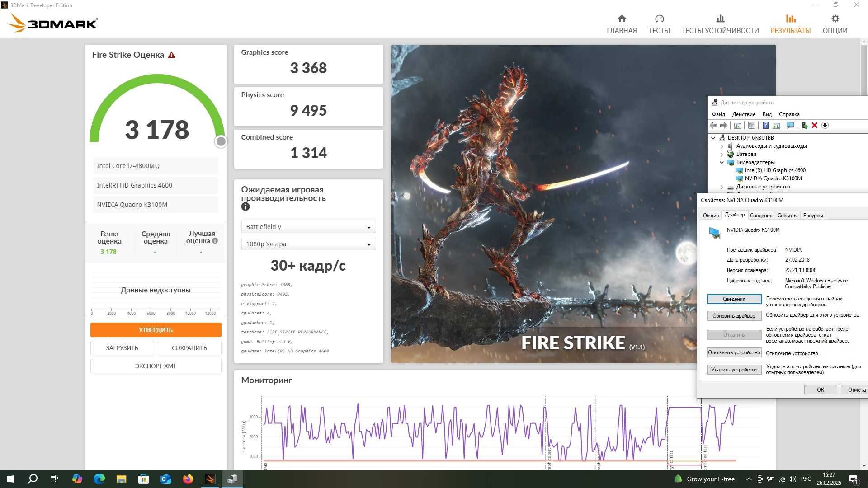The height and width of the screenshot is (488, 868).
Task: Click Обновить драйвер button
Action: pyautogui.click(x=734, y=316)
